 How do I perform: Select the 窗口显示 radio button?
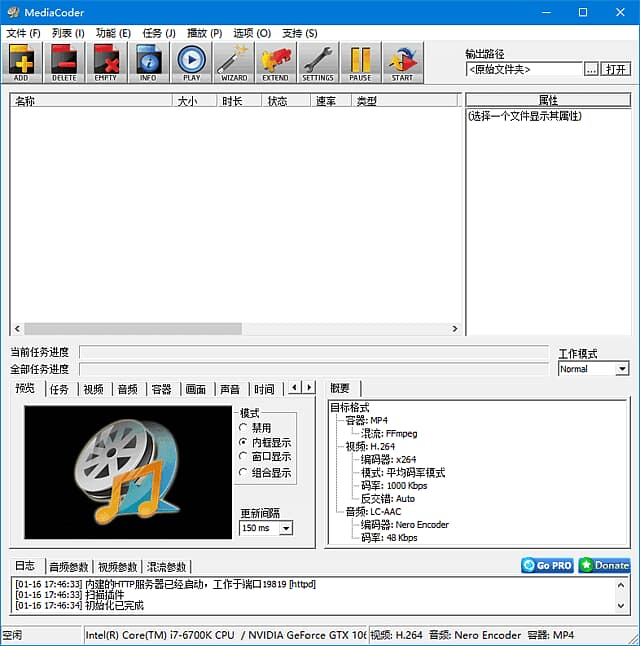click(x=244, y=457)
